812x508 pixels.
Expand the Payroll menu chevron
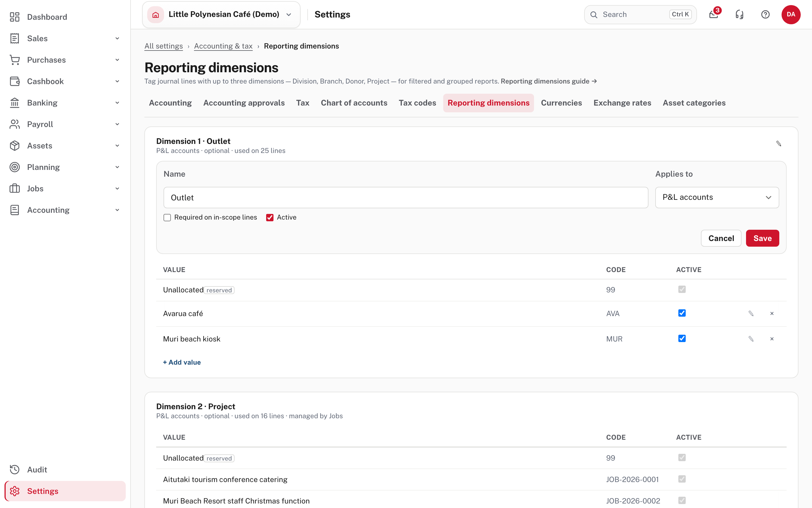coord(117,124)
